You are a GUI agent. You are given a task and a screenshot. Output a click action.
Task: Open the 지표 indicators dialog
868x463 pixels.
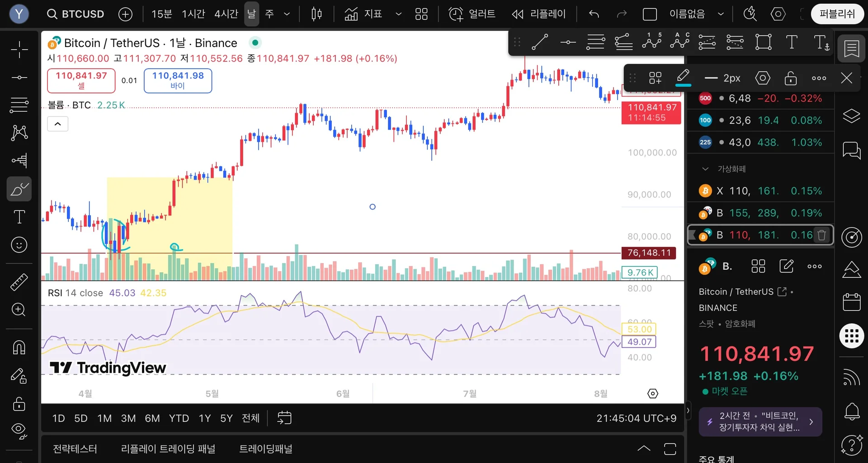[x=363, y=14]
